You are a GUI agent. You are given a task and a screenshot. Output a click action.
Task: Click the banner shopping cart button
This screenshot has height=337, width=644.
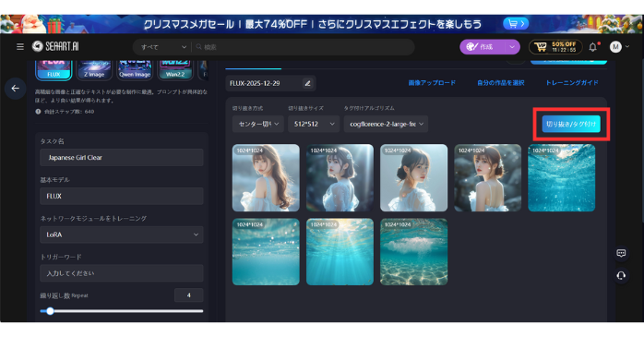(516, 24)
